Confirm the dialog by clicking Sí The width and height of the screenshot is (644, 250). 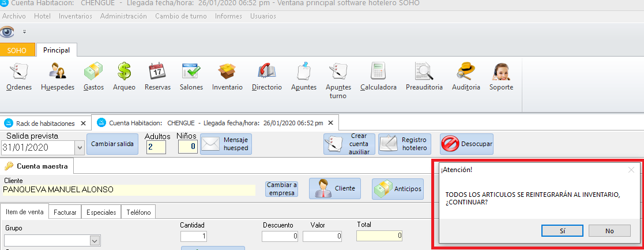click(562, 231)
